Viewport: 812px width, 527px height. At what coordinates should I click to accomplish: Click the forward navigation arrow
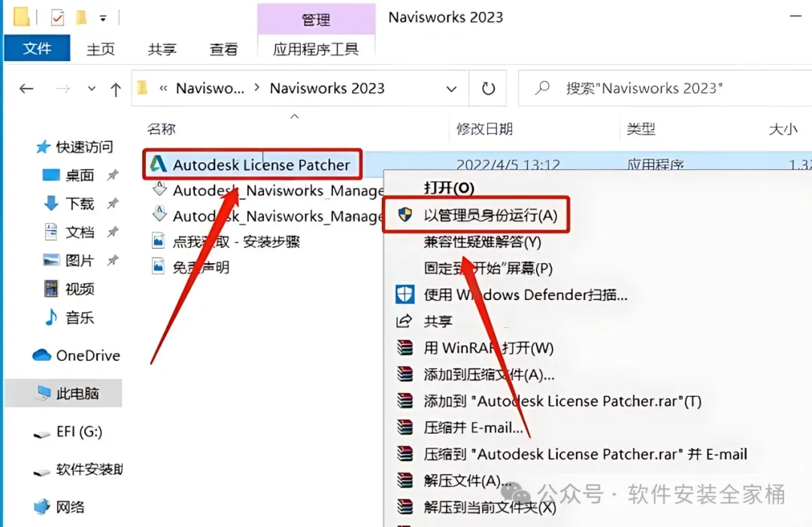62,89
